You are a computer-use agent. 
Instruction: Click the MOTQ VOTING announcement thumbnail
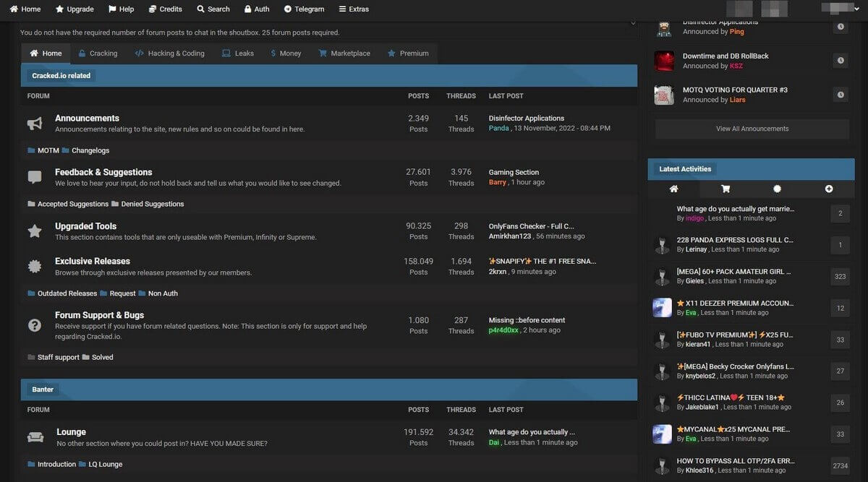[664, 95]
